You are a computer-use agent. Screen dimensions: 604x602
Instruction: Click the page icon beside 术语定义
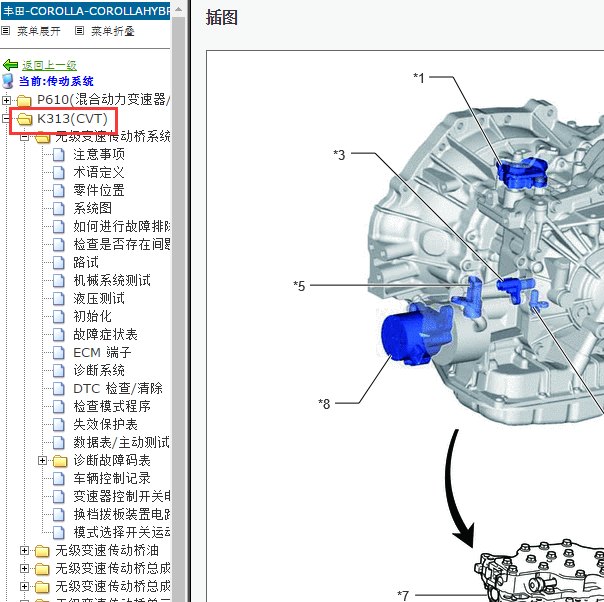click(58, 173)
